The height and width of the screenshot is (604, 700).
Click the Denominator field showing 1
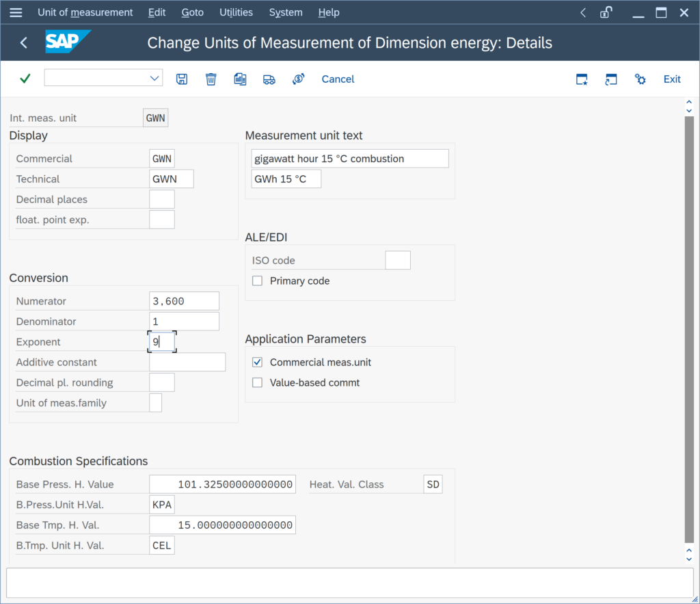pos(184,321)
